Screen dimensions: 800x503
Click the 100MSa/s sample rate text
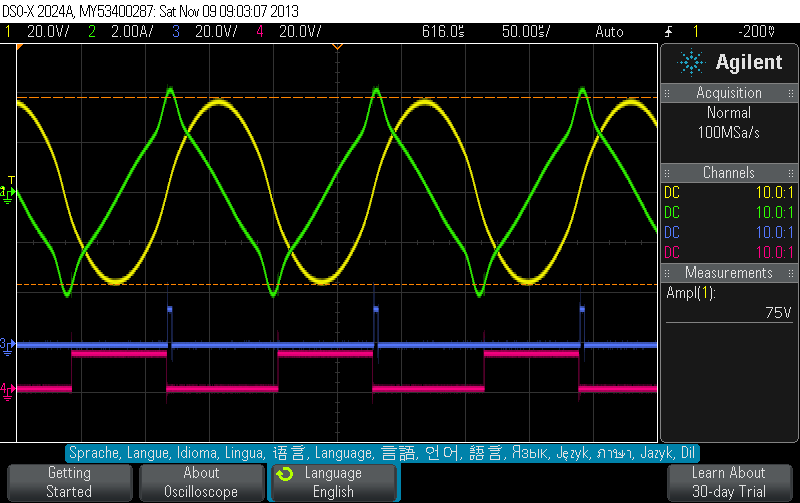[x=729, y=133]
